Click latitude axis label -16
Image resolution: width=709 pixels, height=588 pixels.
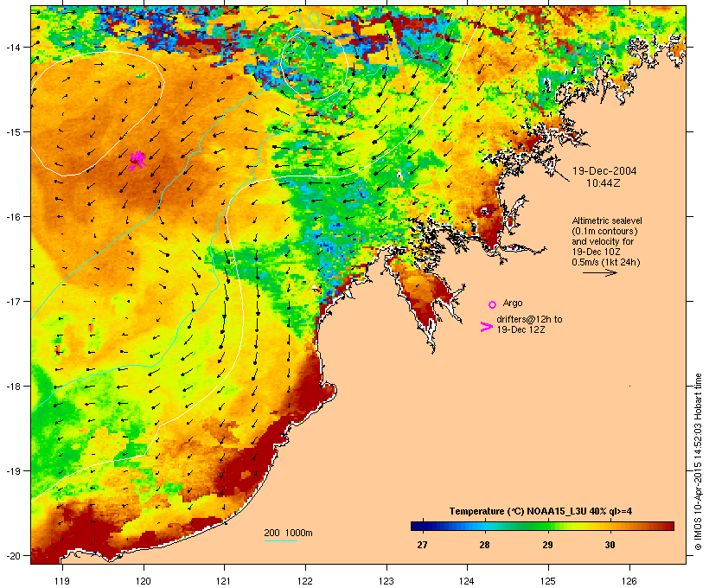[x=12, y=217]
